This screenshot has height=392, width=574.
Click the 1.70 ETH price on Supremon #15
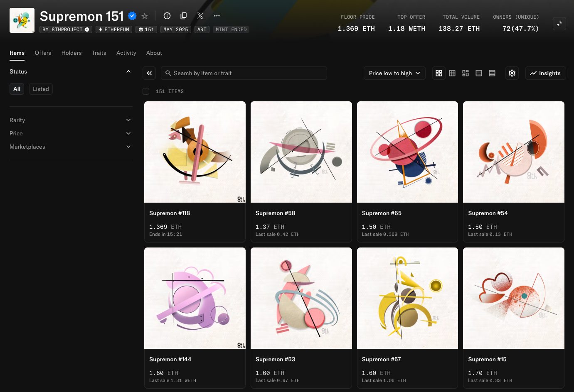(x=483, y=373)
